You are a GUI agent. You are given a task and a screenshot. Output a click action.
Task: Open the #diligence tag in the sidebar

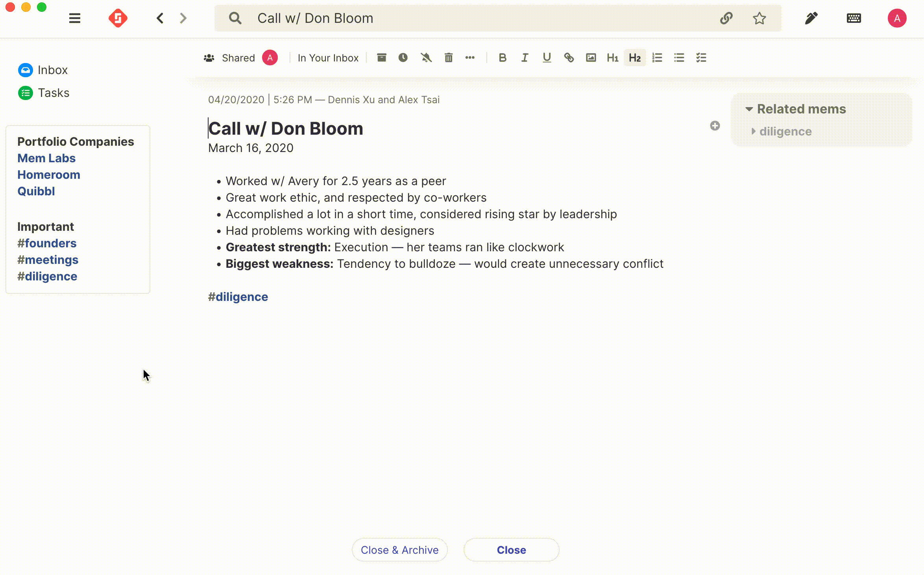click(x=47, y=276)
